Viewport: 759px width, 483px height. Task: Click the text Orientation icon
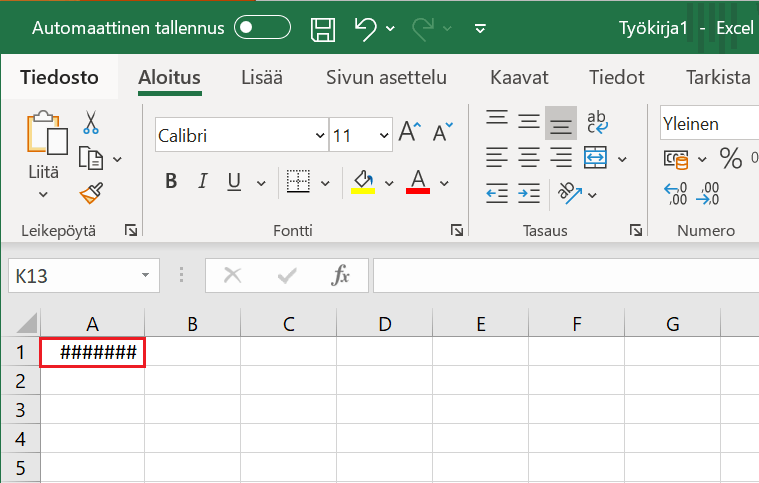[569, 193]
